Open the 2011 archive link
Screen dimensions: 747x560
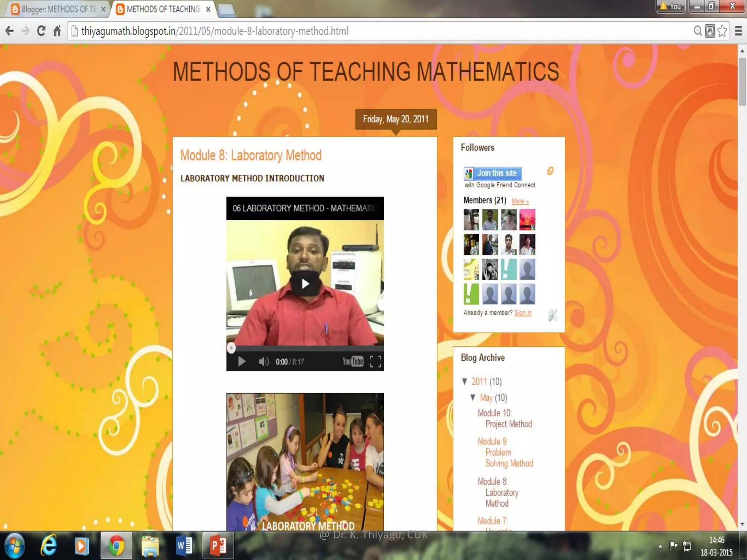(x=479, y=381)
